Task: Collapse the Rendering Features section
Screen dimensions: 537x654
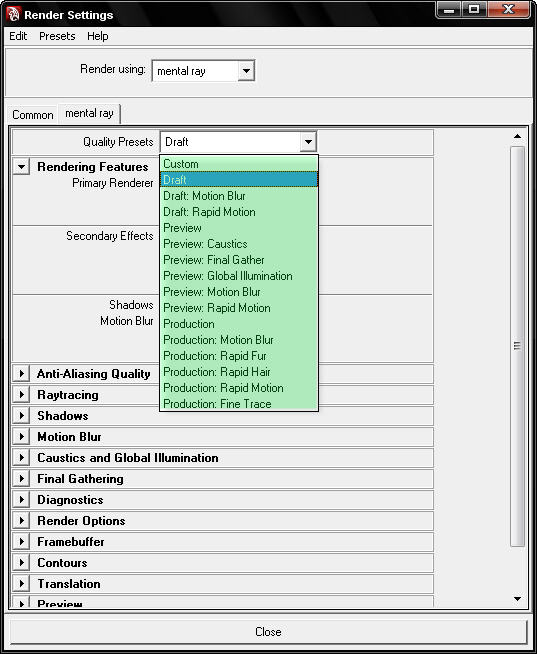Action: click(21, 167)
